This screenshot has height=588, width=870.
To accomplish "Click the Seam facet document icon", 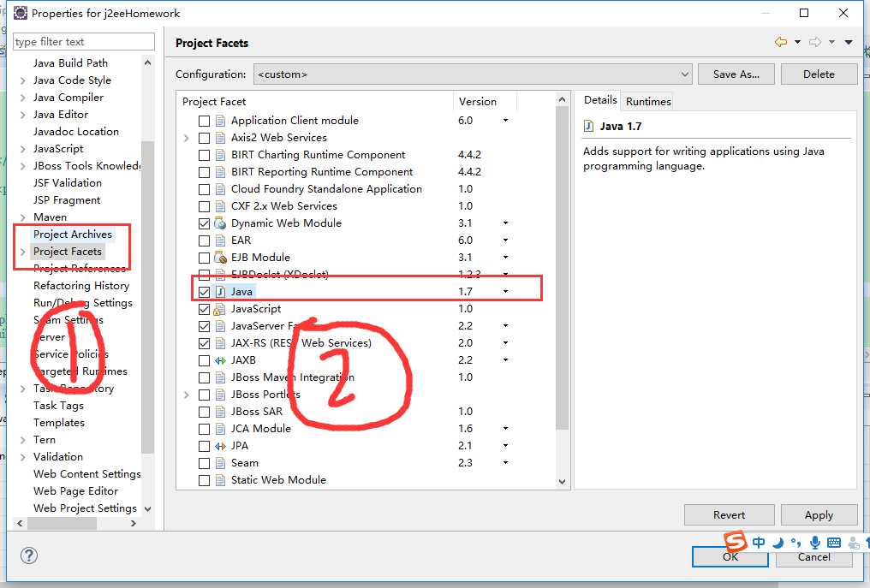I will (x=220, y=463).
